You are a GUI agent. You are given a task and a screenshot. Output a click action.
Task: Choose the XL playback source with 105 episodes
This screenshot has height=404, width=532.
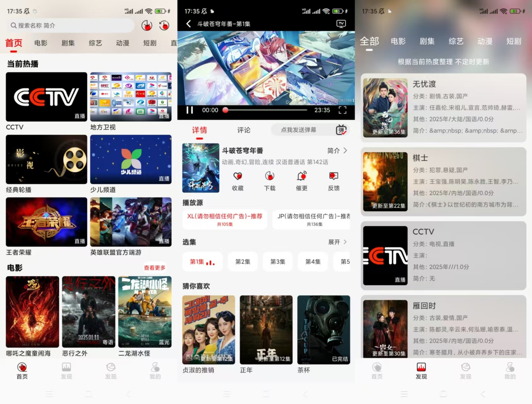tap(225, 219)
